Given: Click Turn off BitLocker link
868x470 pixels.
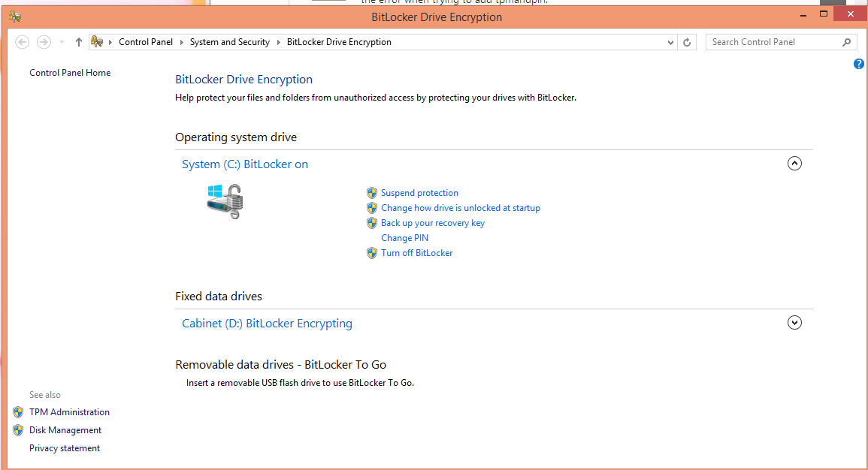Looking at the screenshot, I should pyautogui.click(x=416, y=253).
